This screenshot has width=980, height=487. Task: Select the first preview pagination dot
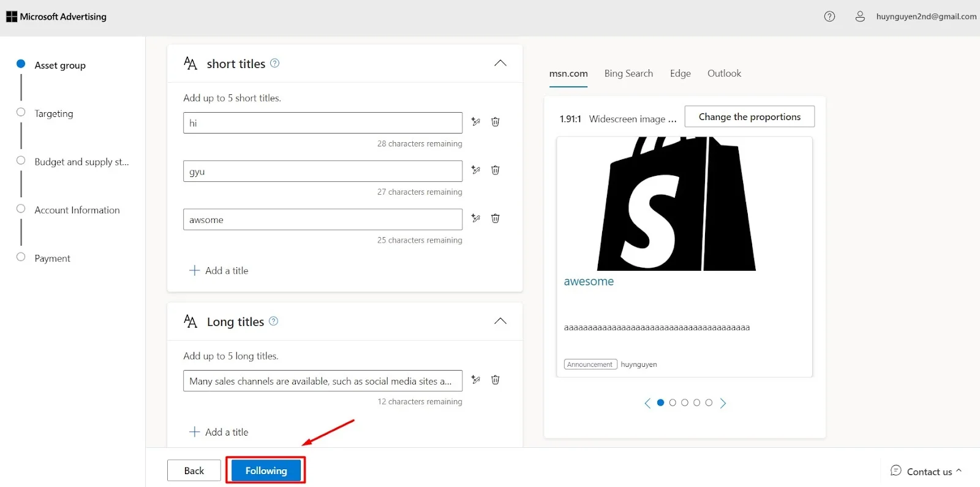660,402
